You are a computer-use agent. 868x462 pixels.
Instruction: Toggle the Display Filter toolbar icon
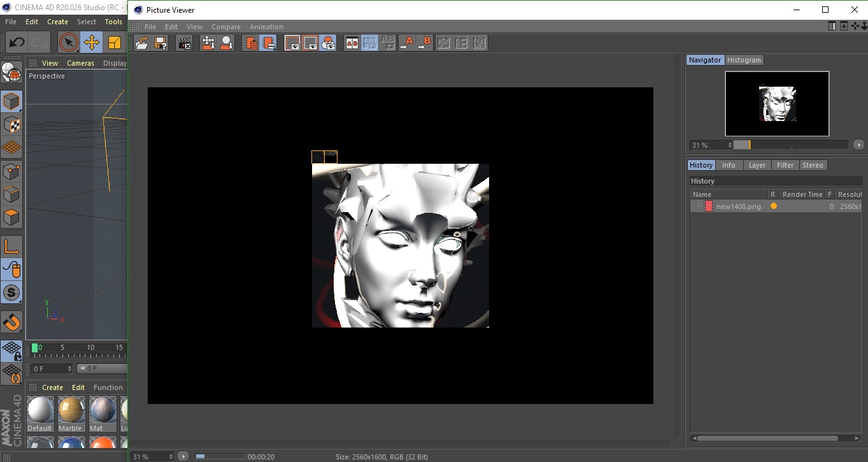pyautogui.click(x=328, y=43)
